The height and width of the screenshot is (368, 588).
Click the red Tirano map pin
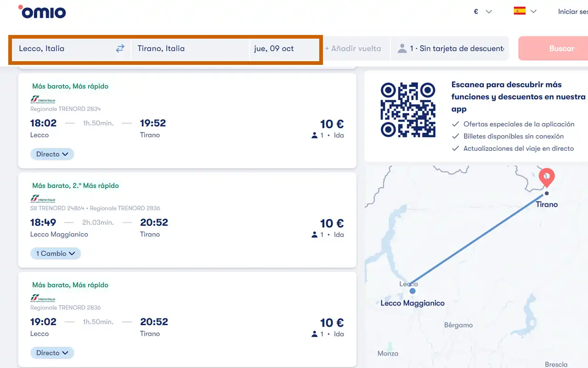[546, 177]
